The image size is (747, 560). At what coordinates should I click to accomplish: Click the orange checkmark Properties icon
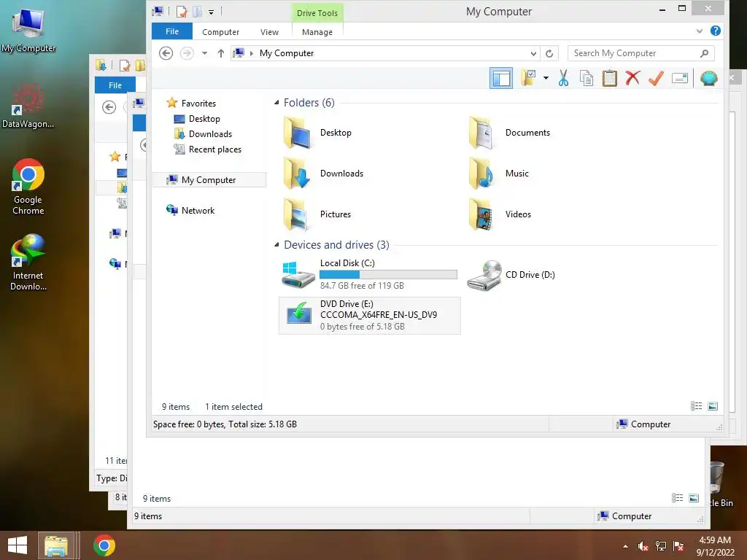pos(657,78)
